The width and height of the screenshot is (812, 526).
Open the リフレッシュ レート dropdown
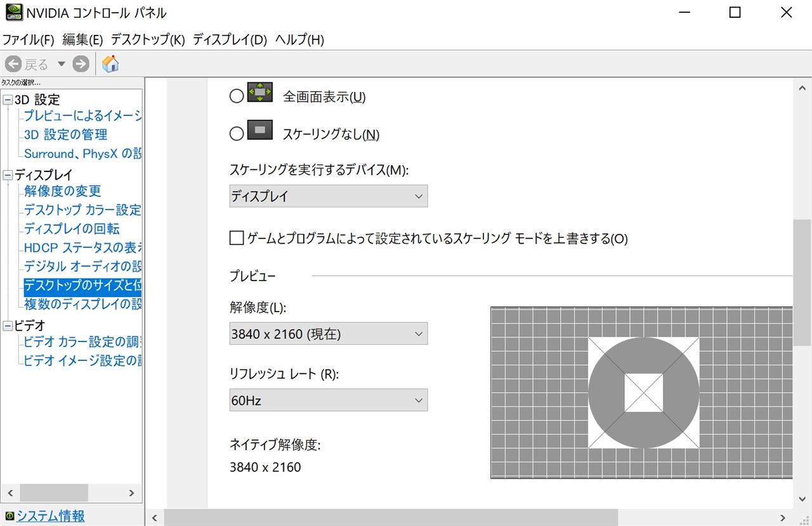[x=329, y=400]
